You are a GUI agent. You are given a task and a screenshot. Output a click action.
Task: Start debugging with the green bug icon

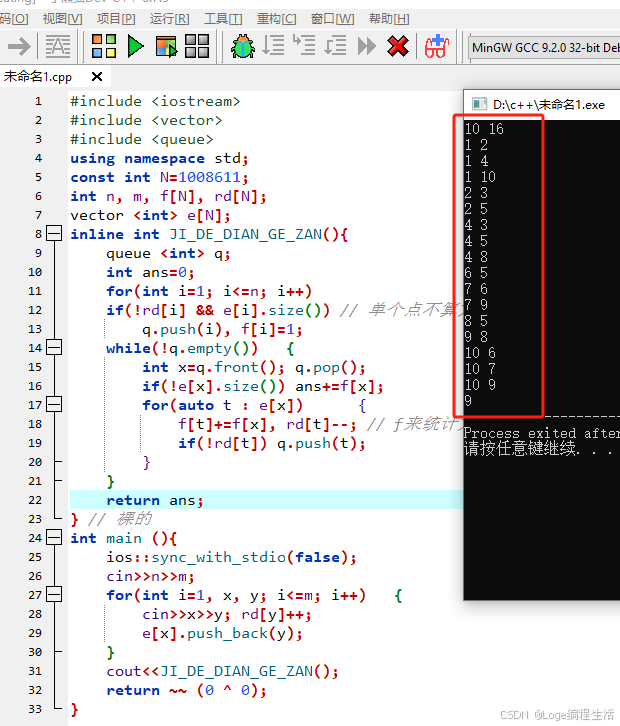pyautogui.click(x=243, y=46)
